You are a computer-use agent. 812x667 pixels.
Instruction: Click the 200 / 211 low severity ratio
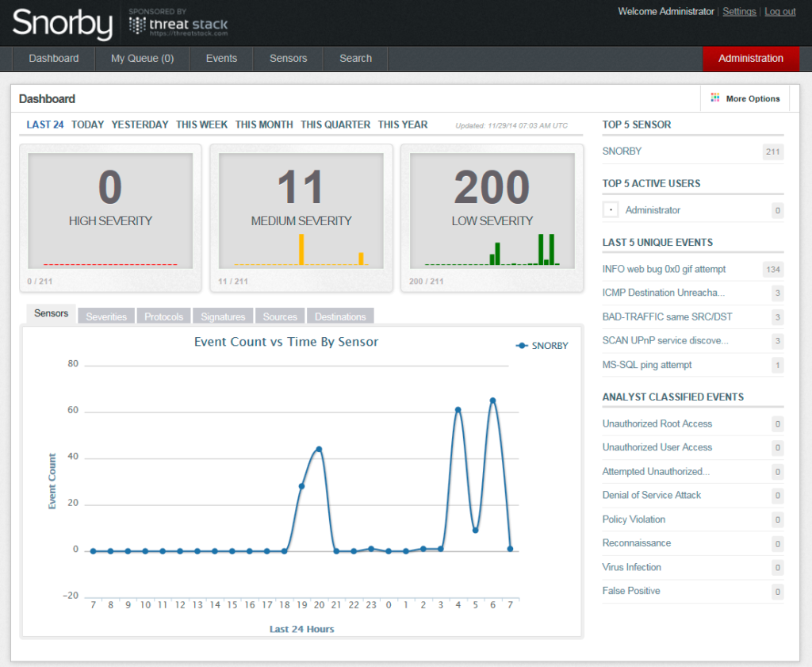(426, 282)
